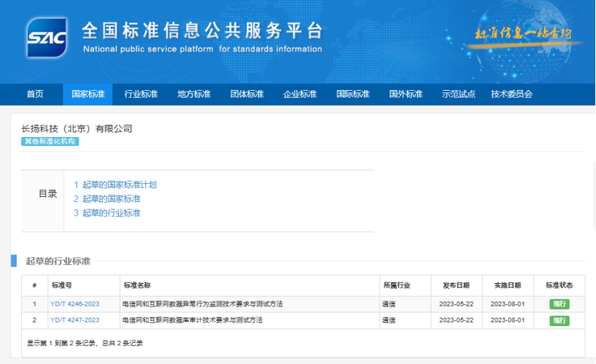
Task: Open the 地方标准 navigation tab
Action: [x=194, y=95]
